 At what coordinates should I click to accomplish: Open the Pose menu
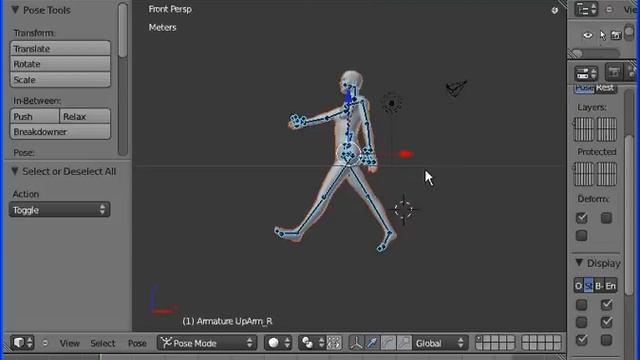pos(137,343)
